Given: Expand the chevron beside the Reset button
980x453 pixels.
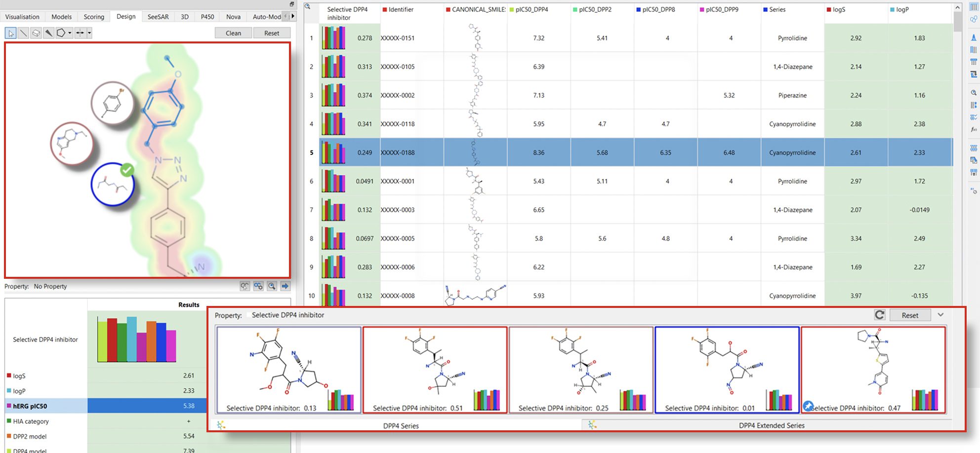Looking at the screenshot, I should (x=940, y=314).
